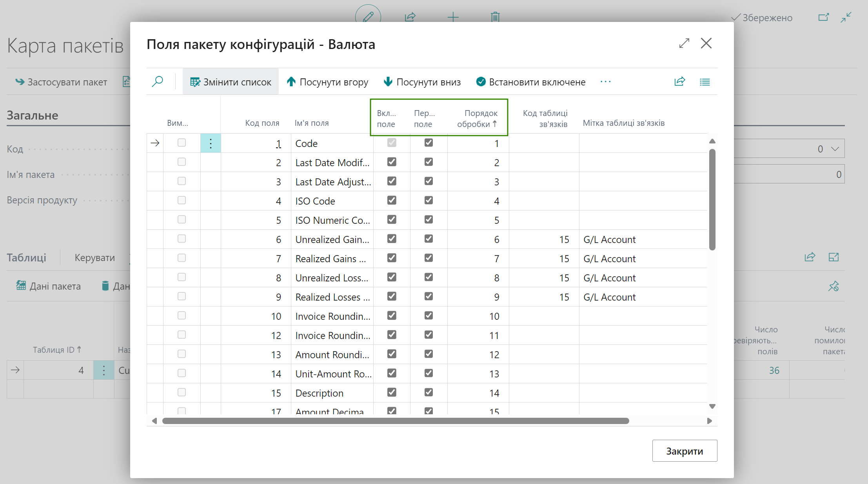Open row actions menu for Code row

tap(211, 143)
